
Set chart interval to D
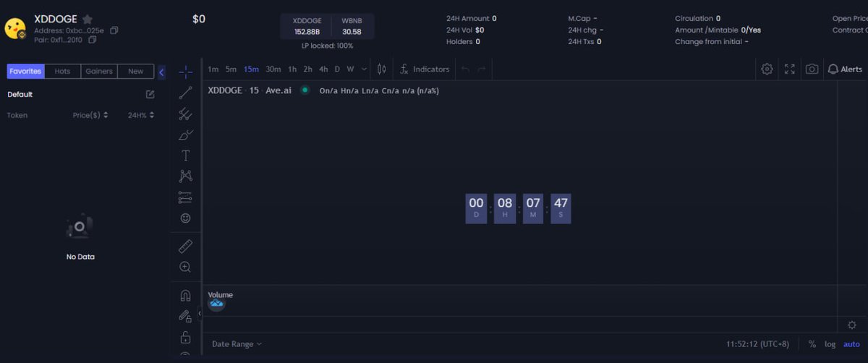[337, 69]
